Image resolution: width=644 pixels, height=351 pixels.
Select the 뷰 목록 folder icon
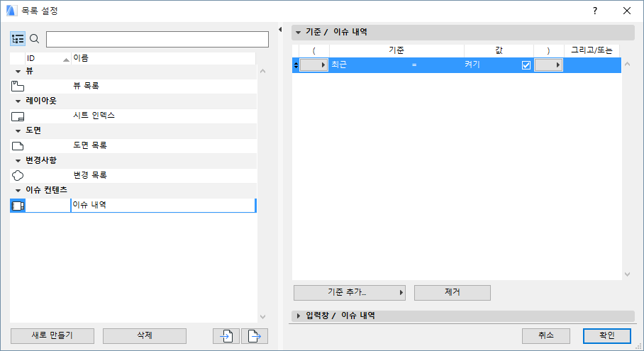click(18, 86)
